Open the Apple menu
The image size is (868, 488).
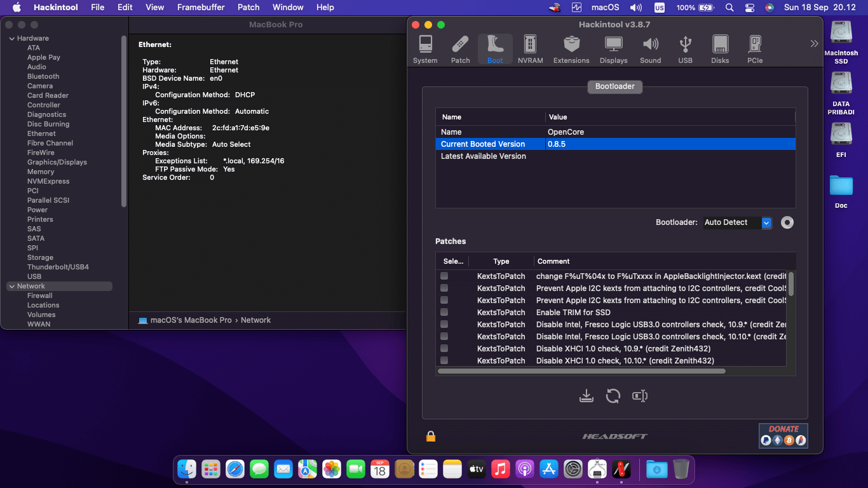click(17, 8)
